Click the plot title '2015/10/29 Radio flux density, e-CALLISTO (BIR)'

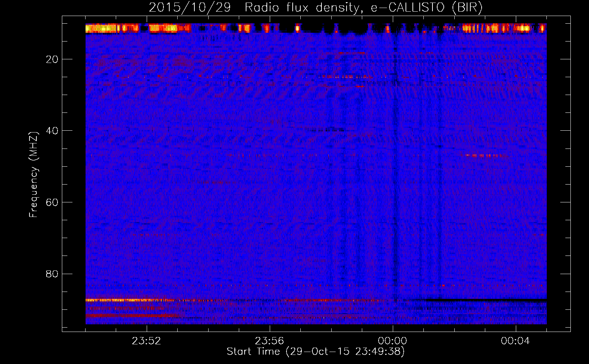tap(316, 8)
